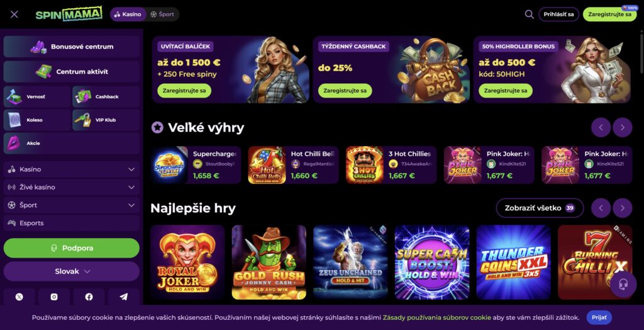Viewport: 644px width, 330px height.
Task: Open the VIP Klub tile
Action: point(106,120)
